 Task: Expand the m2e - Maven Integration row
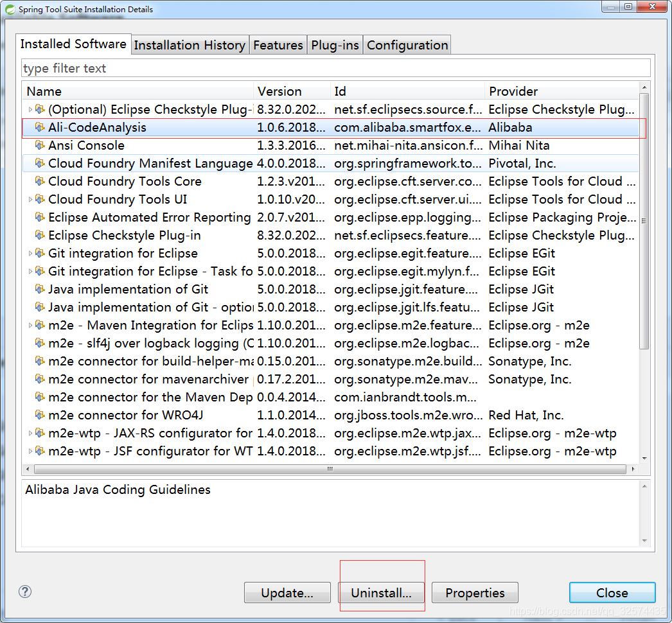click(30, 325)
